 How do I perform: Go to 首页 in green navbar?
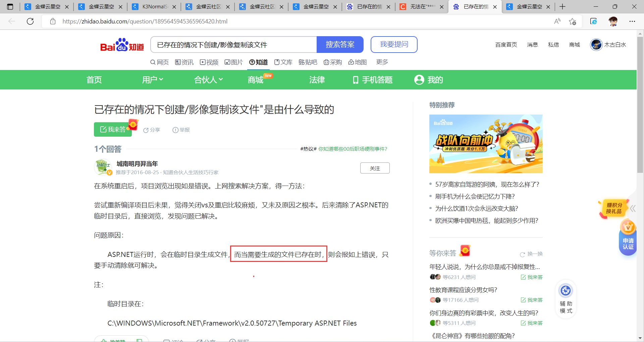(94, 80)
